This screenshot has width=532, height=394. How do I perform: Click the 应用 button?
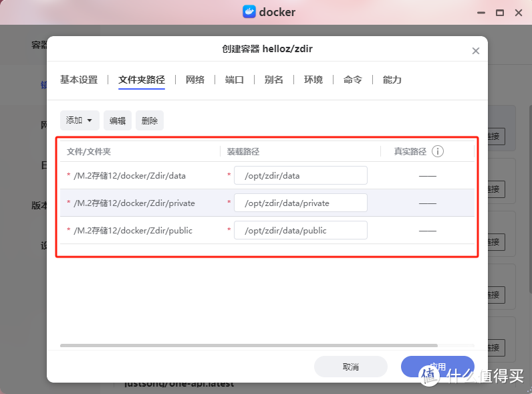click(x=437, y=367)
